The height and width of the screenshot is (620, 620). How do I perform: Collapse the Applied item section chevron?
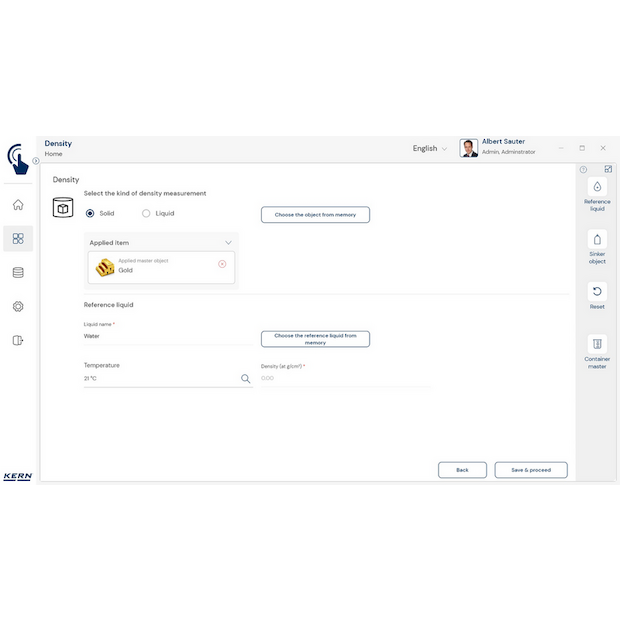coord(228,242)
